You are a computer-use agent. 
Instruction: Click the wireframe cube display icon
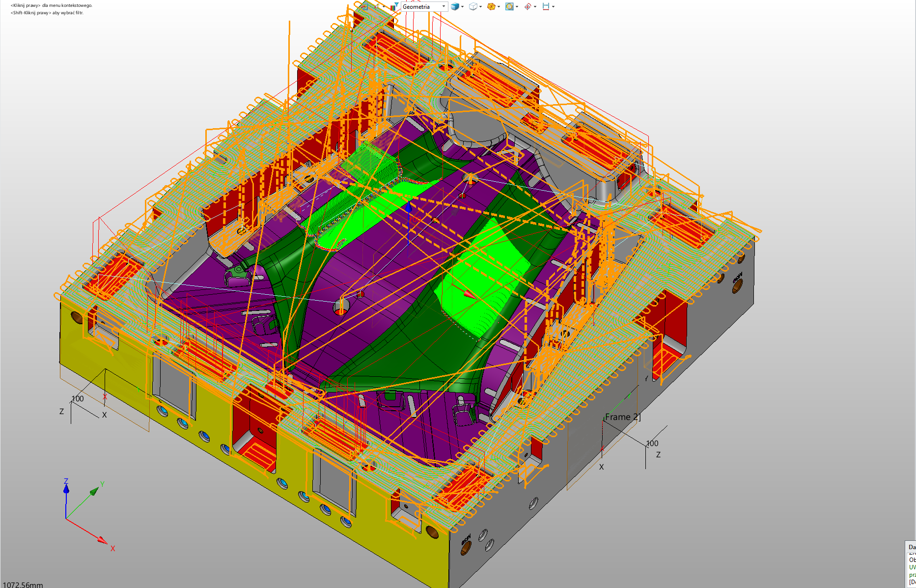(472, 6)
